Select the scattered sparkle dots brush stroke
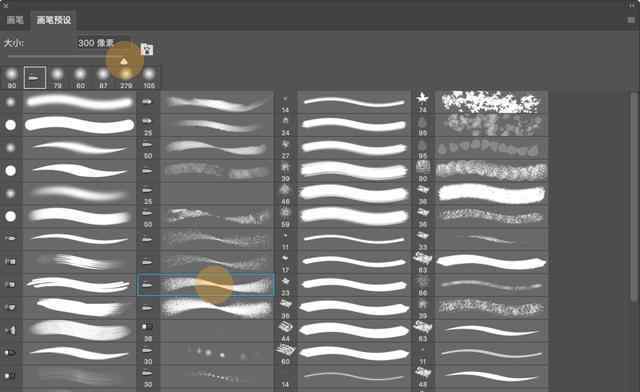Screen dimensions: 640x392 pyautogui.click(x=217, y=354)
